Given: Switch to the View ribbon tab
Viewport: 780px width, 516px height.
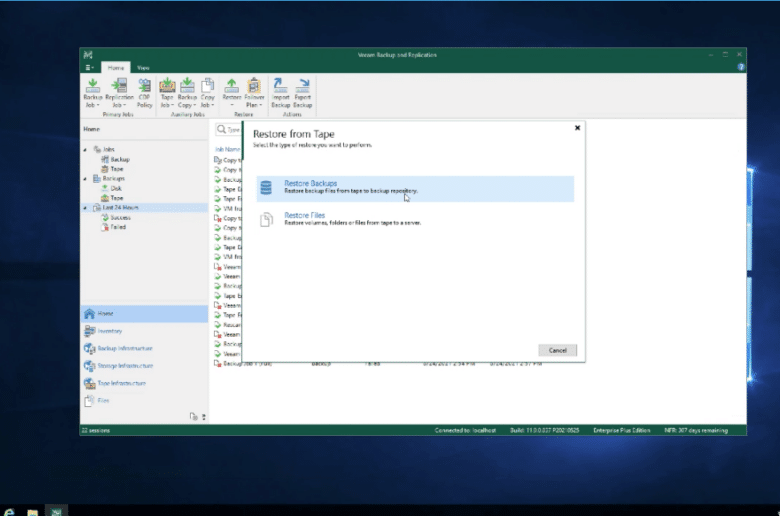Looking at the screenshot, I should tap(143, 68).
